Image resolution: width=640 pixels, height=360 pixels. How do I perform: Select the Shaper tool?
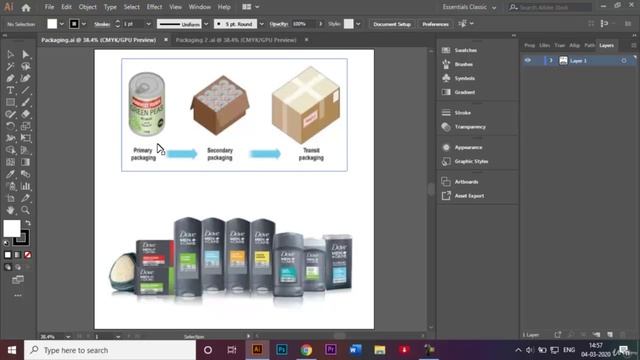coord(10,114)
